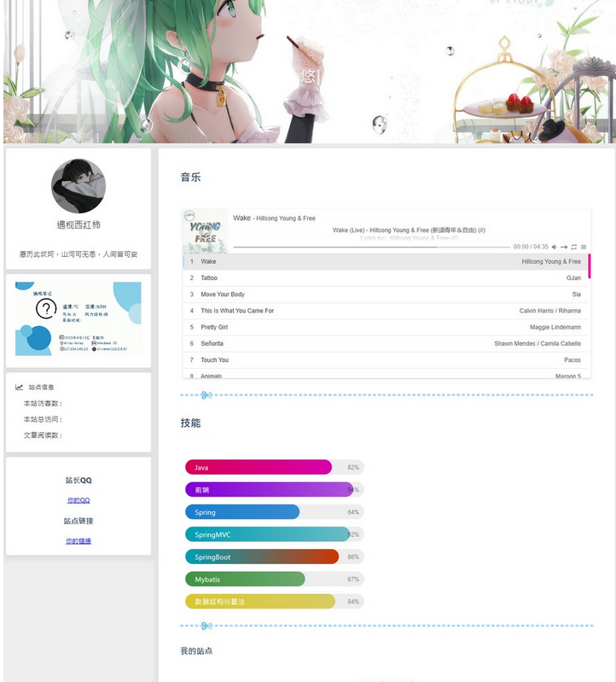The height and width of the screenshot is (682, 616).
Task: Select the track Touch You
Action: 386,360
